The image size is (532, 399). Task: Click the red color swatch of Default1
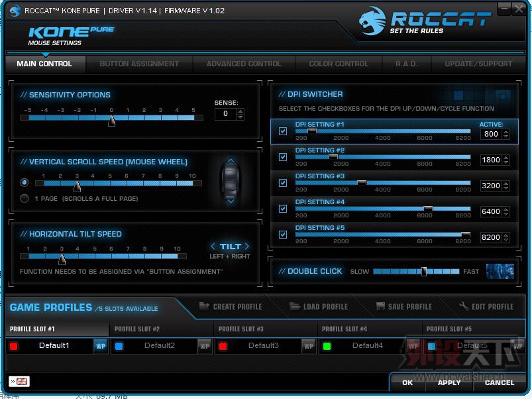(13, 346)
